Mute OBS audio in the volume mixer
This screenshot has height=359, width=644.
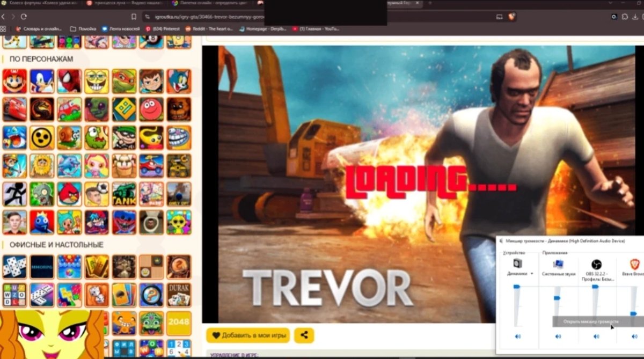point(596,336)
